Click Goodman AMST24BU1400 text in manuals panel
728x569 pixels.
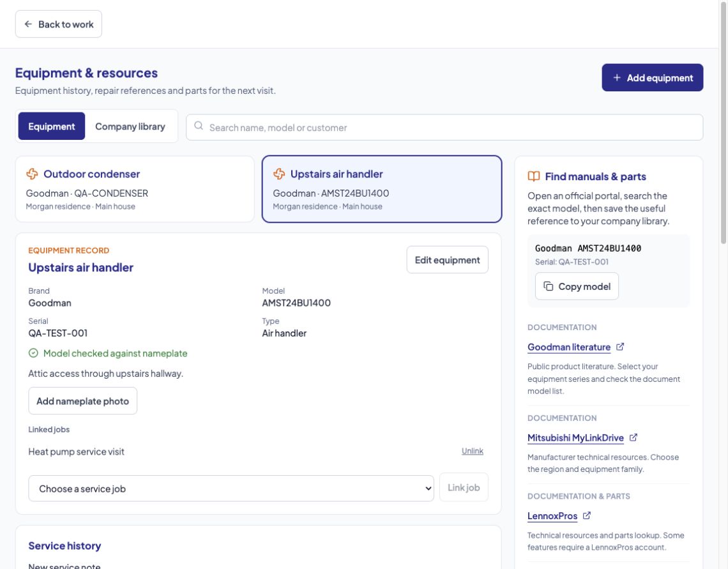point(588,248)
